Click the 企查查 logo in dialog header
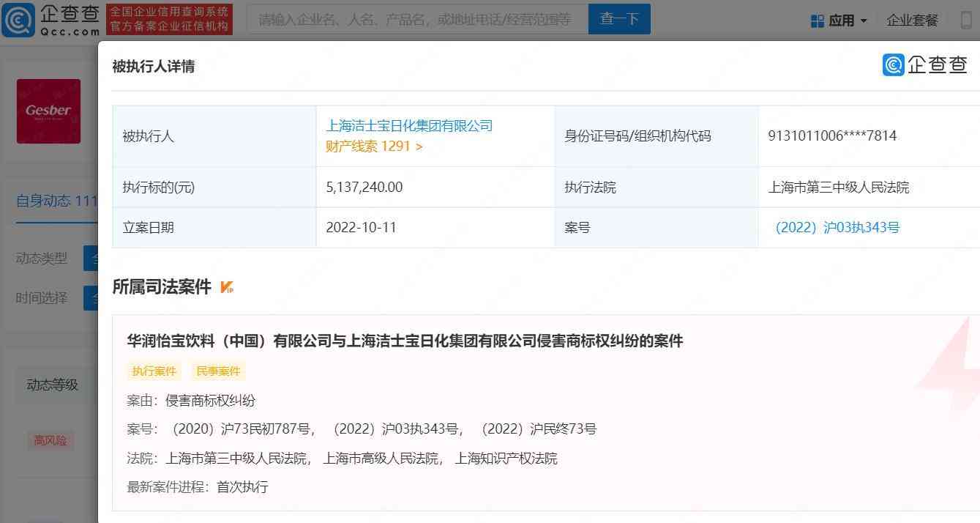Screen dimensions: 980x523 (925, 64)
